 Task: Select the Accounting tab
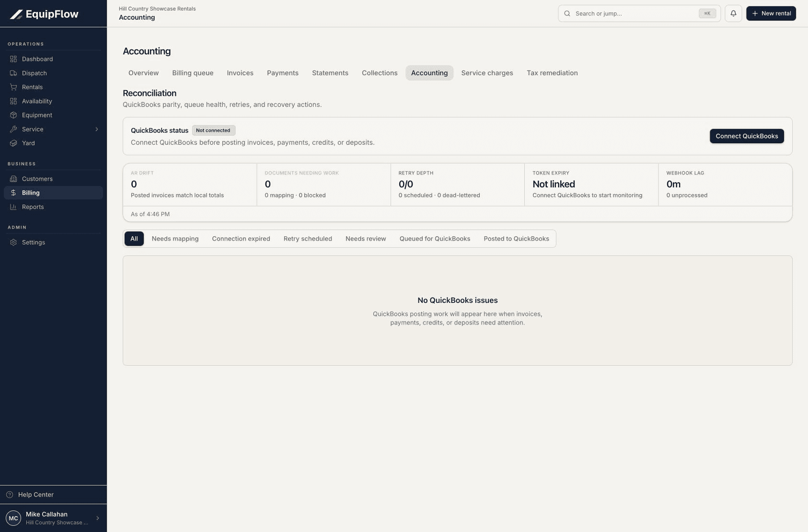click(429, 73)
